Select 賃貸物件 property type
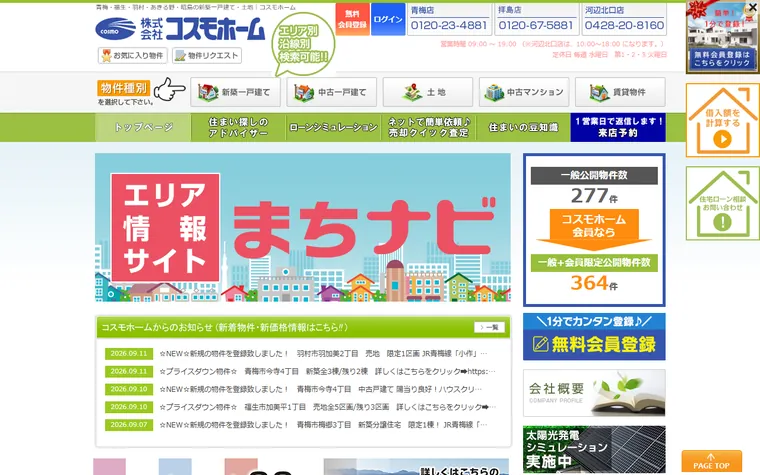The height and width of the screenshot is (475, 760). 620,92
